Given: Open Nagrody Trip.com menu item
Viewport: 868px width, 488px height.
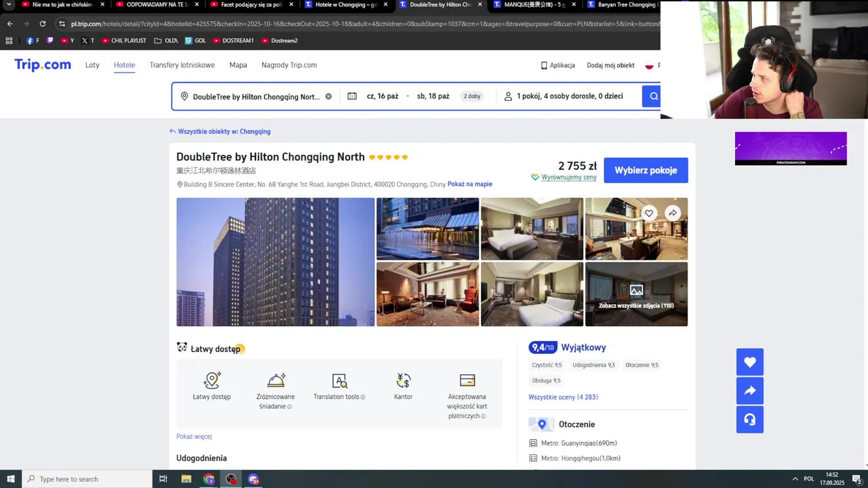Looking at the screenshot, I should (289, 65).
